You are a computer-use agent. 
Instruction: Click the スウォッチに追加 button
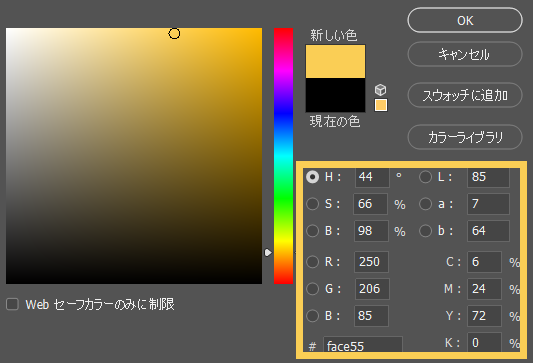(465, 95)
